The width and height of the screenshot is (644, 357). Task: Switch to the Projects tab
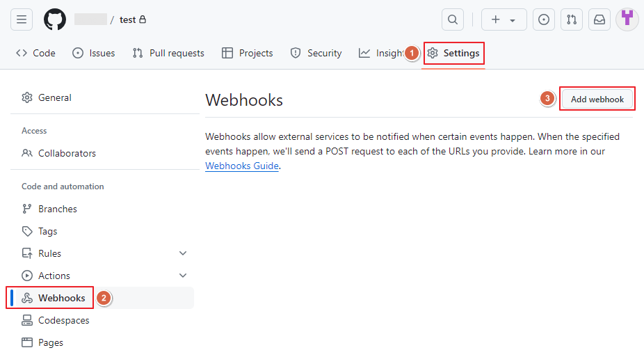tap(248, 53)
